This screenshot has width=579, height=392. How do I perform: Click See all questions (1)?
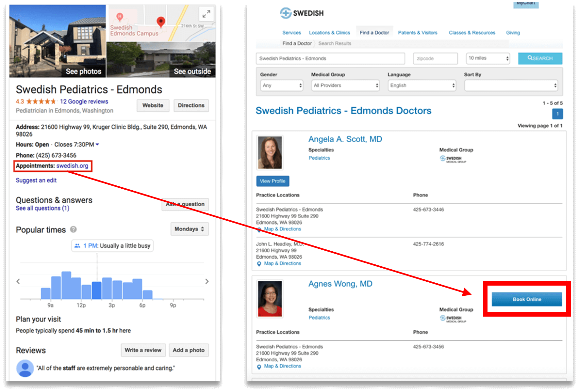coord(42,208)
